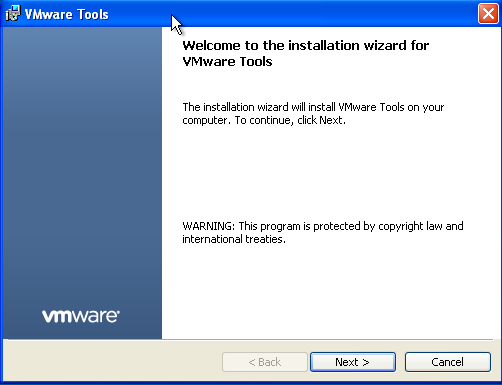Screen dimensions: 502x385
Task: Close the VMware Tools window
Action: pyautogui.click(x=488, y=14)
